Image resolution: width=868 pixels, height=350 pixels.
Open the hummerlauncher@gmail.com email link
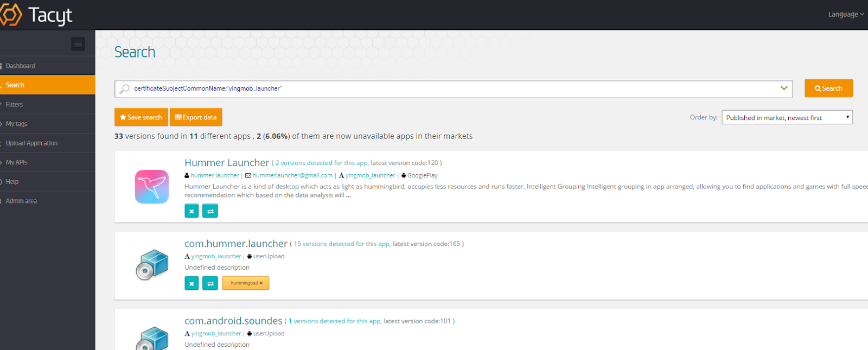point(292,175)
